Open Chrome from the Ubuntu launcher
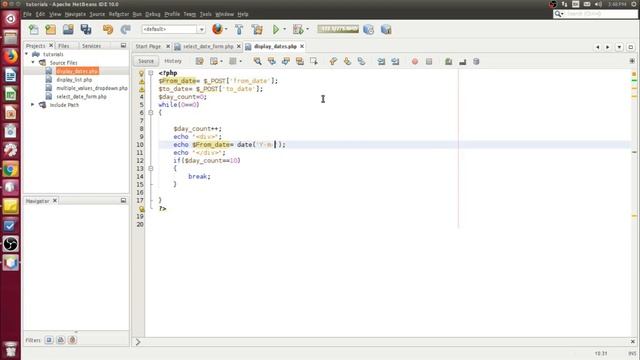Image resolution: width=640 pixels, height=360 pixels. (x=11, y=169)
